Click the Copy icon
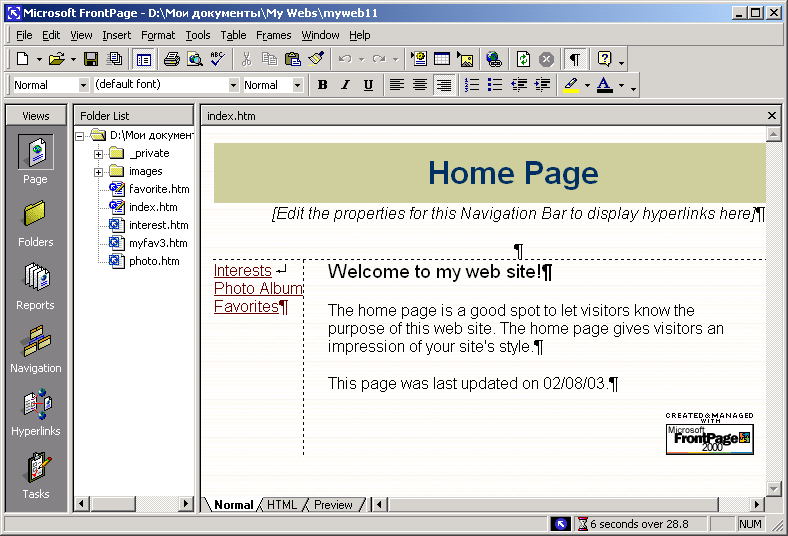 tap(269, 59)
